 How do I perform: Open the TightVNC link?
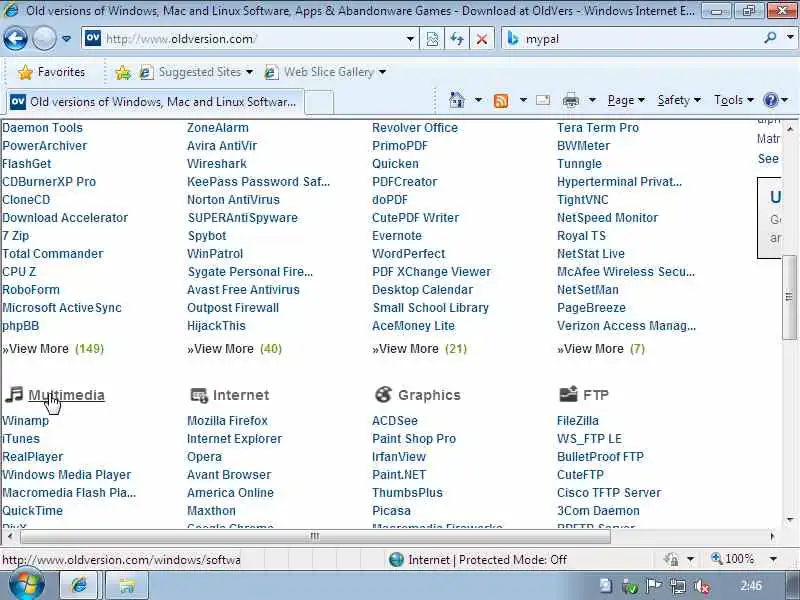(x=583, y=199)
